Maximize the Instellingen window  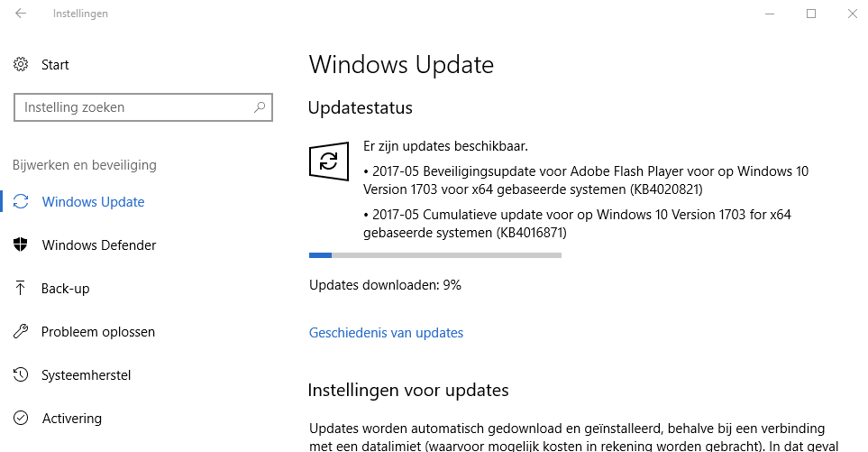point(811,14)
